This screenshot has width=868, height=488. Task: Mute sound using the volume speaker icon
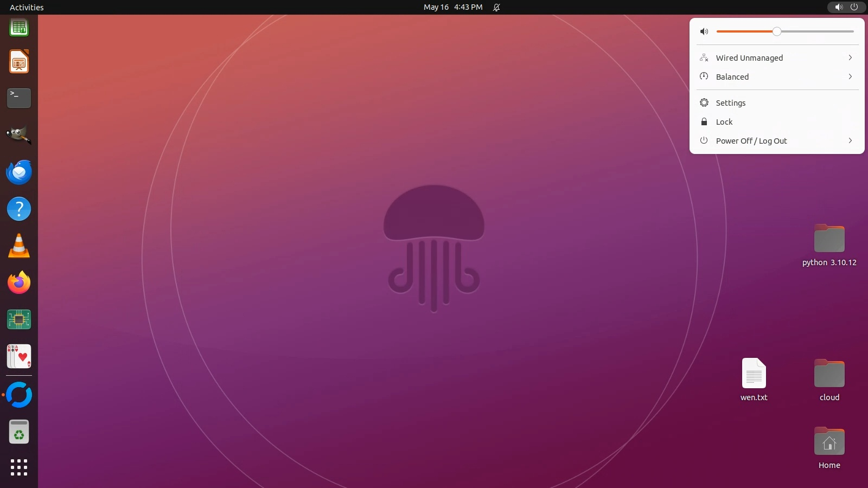(x=704, y=31)
